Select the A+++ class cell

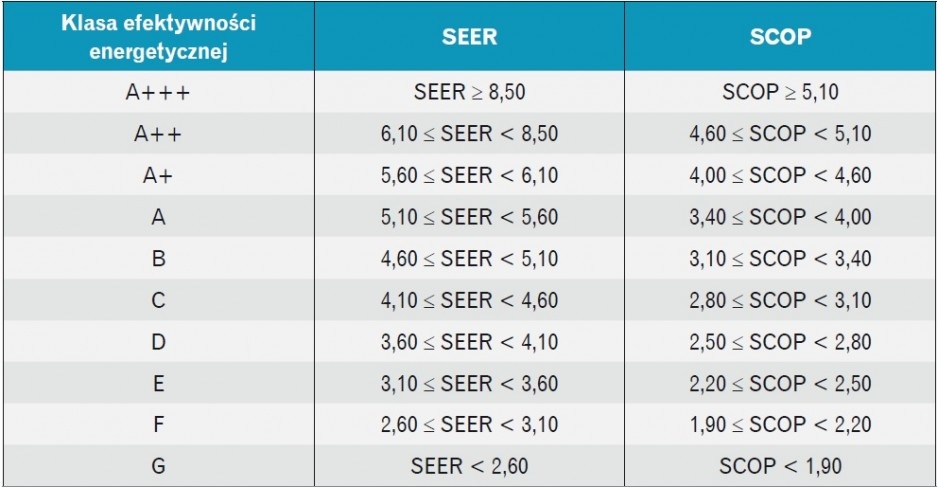(x=159, y=92)
